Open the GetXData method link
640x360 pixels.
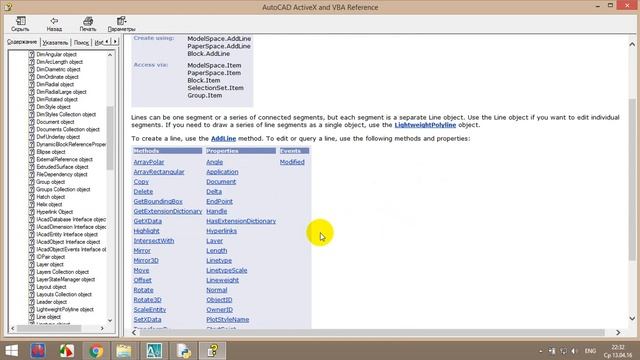(147, 221)
